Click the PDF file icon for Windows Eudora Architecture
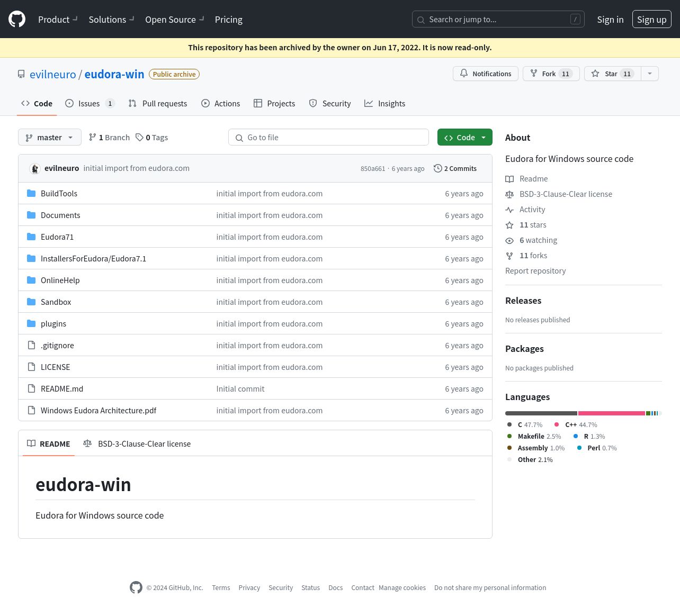 point(31,411)
